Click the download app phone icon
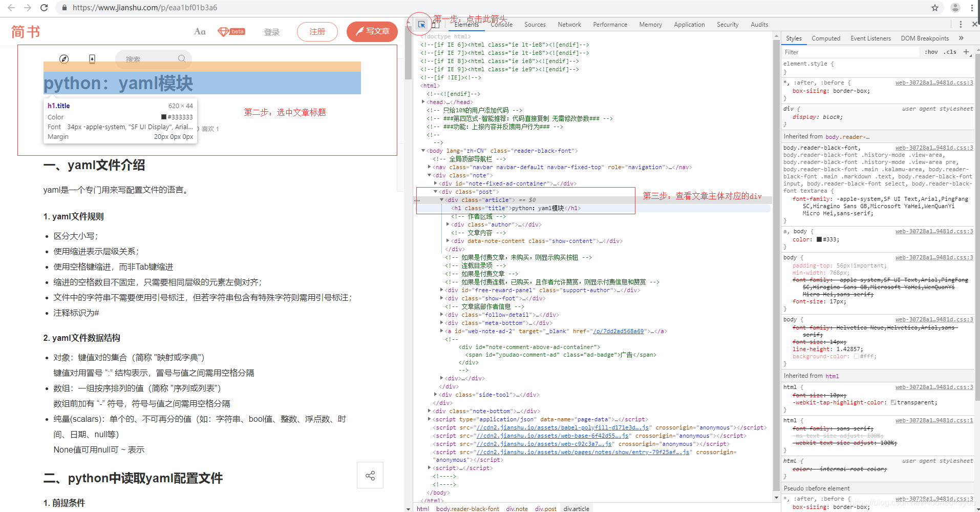The width and height of the screenshot is (980, 512). 92,59
